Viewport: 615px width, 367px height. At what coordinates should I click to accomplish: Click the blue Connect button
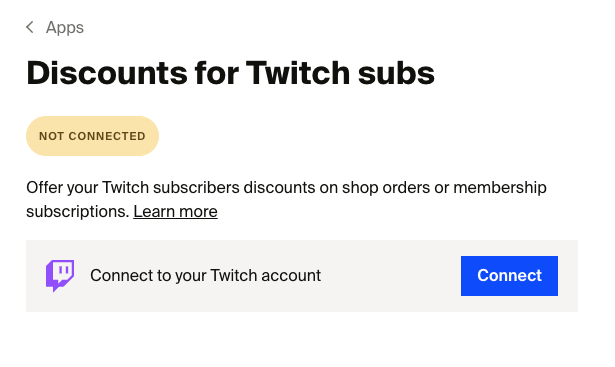click(x=509, y=276)
